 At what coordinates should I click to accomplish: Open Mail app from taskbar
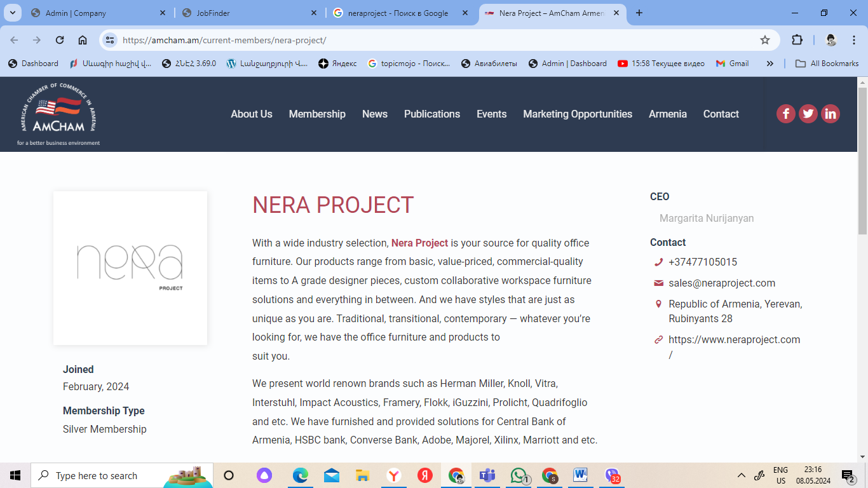[331, 475]
